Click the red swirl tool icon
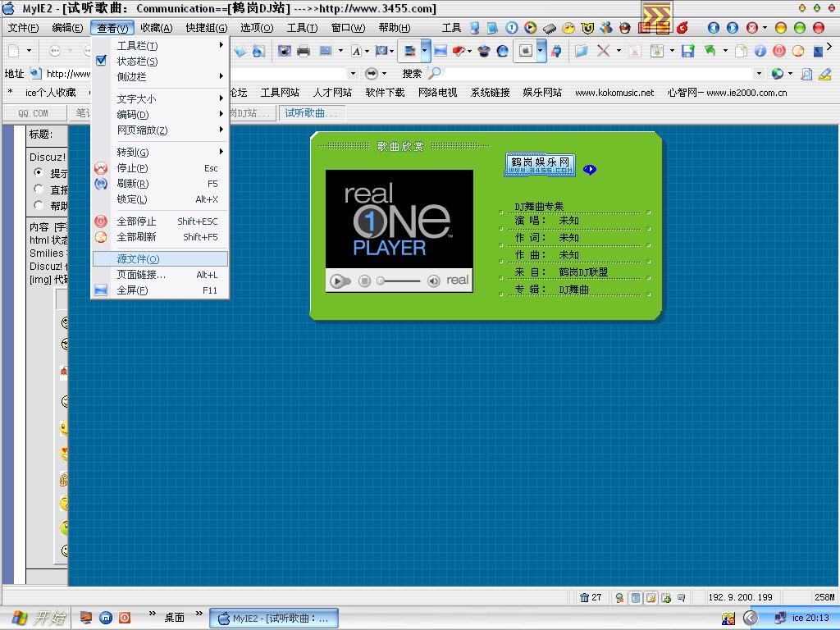 [x=682, y=28]
